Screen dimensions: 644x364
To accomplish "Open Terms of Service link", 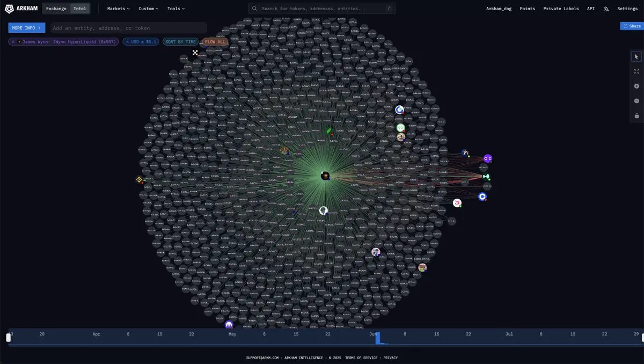I will [x=361, y=358].
